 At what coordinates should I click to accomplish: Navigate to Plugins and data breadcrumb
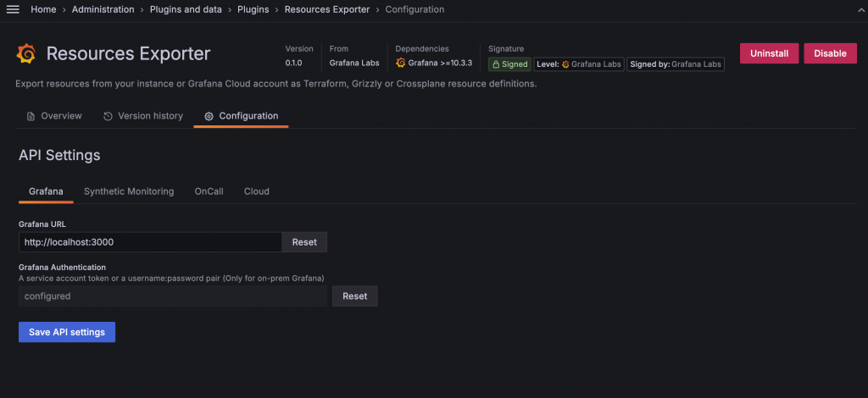(186, 9)
